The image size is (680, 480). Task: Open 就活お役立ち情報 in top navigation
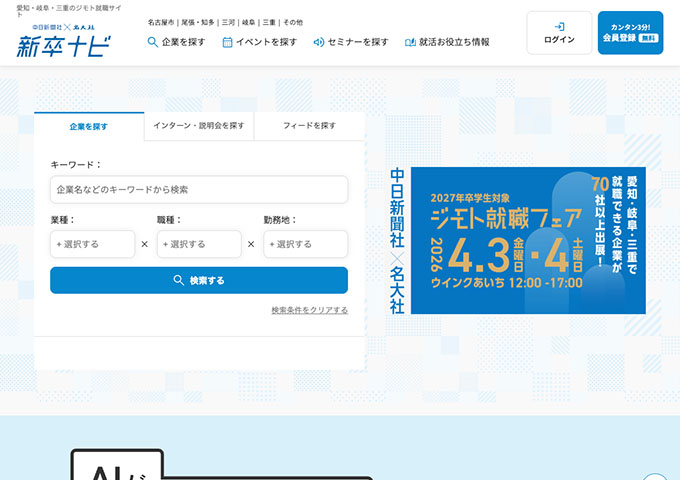click(447, 42)
